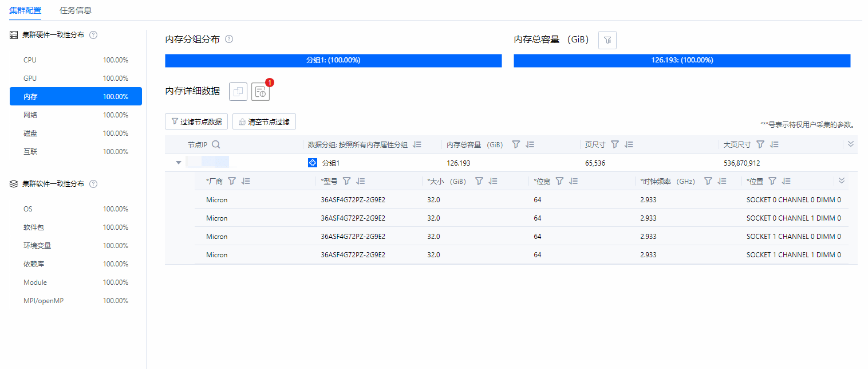This screenshot has height=369, width=868.
Task: Click 36ASF4G72PZ-2G9E2 in SOCKET 1 CHANNEL 1 row
Action: (353, 255)
